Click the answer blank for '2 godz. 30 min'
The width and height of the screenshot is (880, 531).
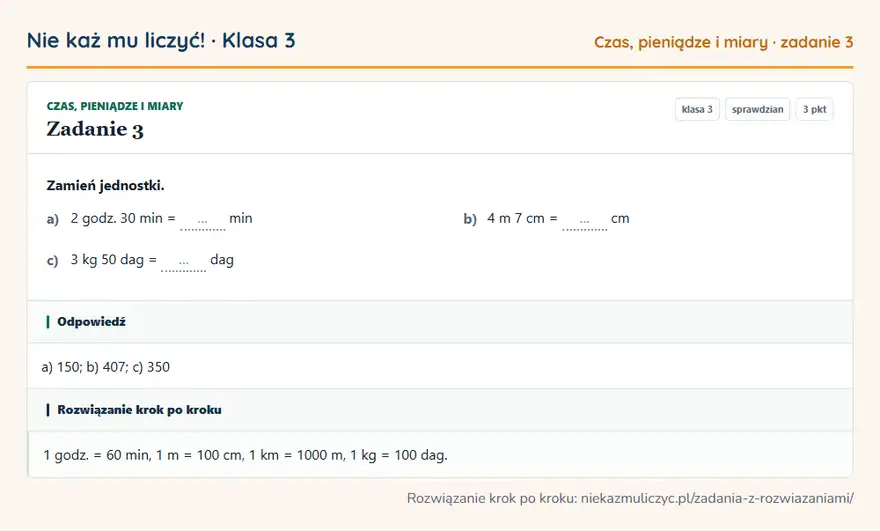(x=203, y=220)
